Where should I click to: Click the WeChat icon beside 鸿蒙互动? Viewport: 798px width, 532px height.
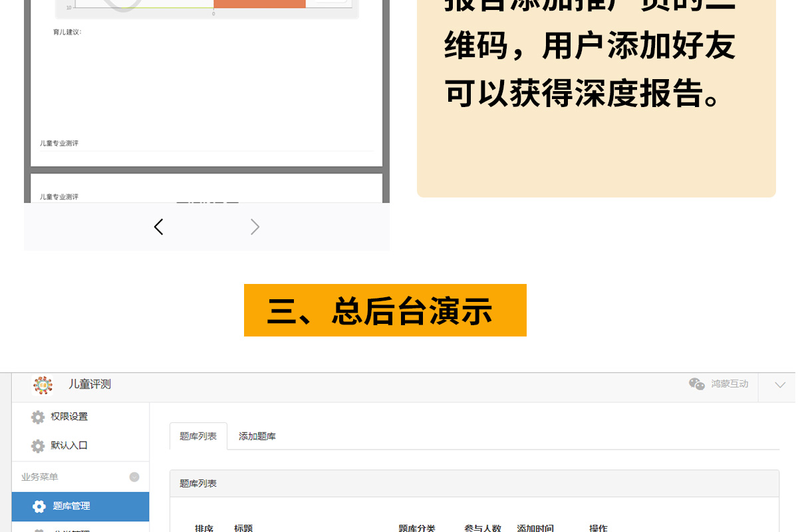pos(696,384)
